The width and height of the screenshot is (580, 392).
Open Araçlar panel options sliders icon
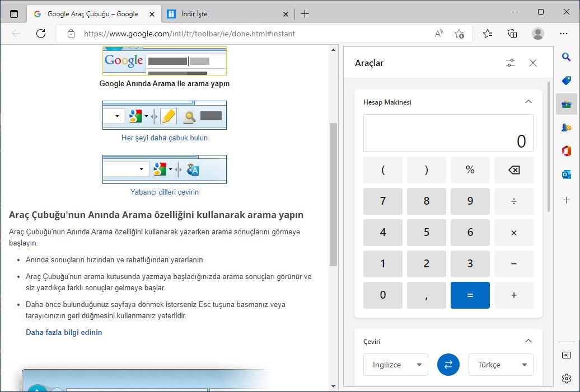click(511, 63)
